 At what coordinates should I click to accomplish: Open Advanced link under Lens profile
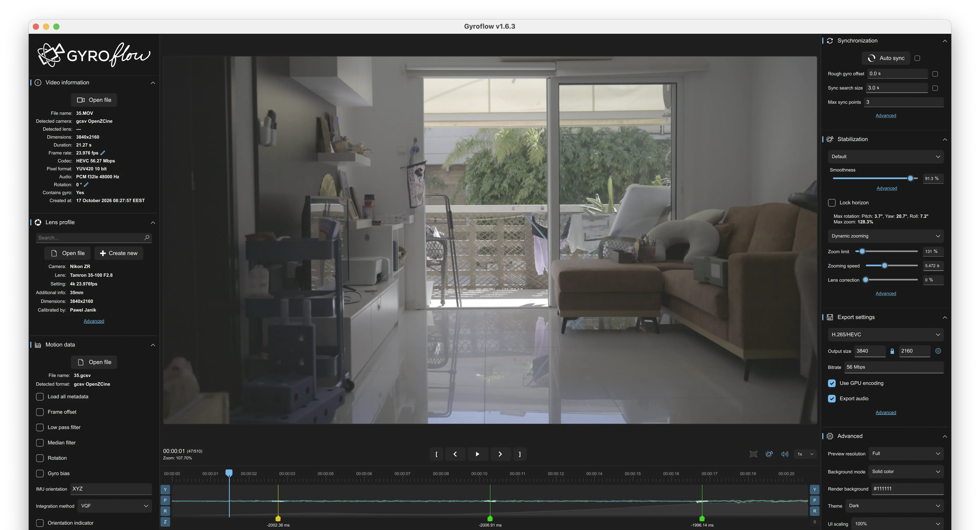94,321
